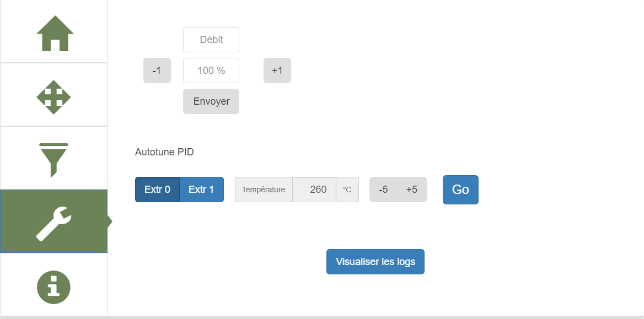
Task: Focus the 260 temperature input field
Action: pyautogui.click(x=314, y=190)
